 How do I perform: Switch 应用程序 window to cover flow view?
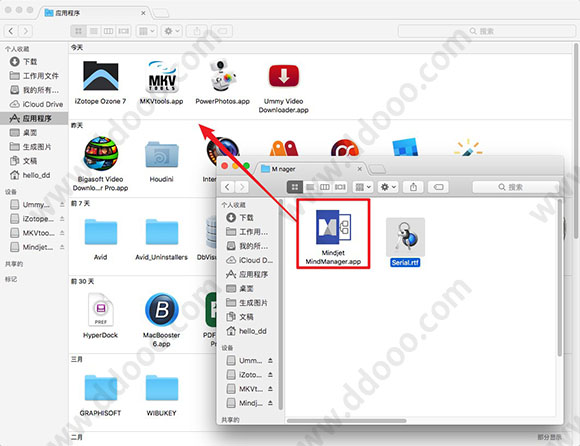tap(124, 31)
